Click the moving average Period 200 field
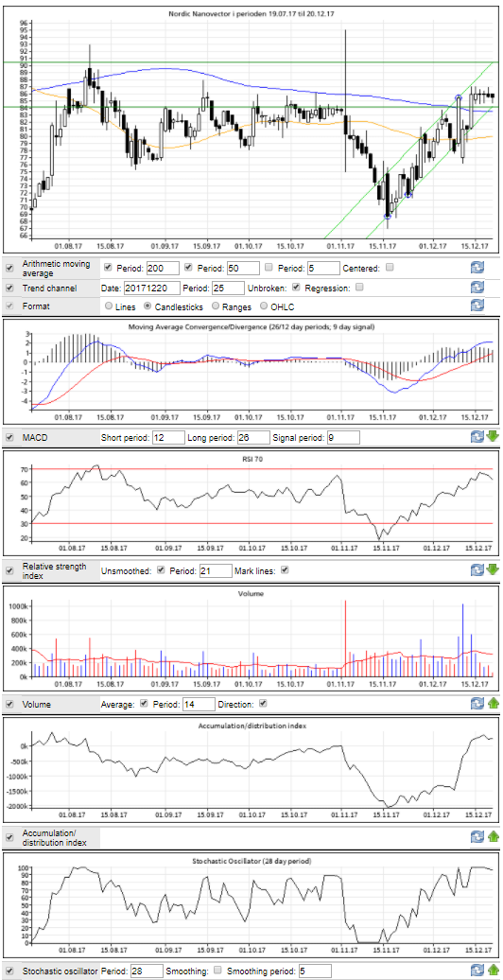Viewport: 503px width, 980px height. pos(163,268)
